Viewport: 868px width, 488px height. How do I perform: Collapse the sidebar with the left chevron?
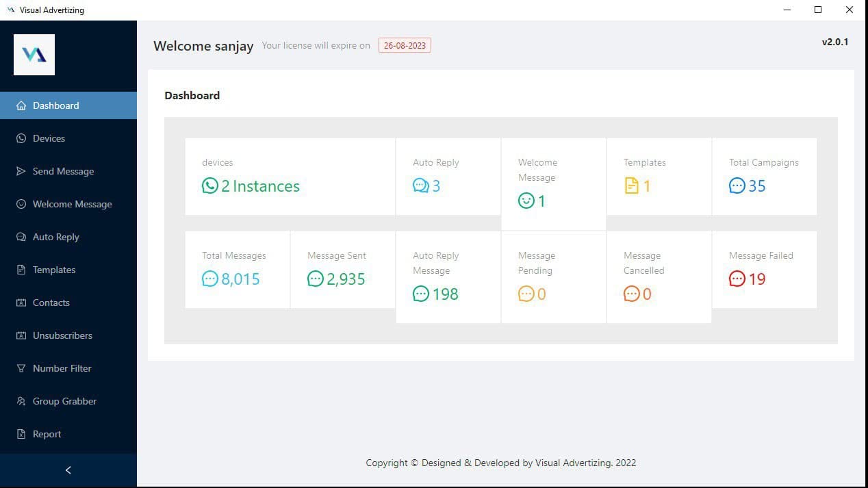coord(68,470)
